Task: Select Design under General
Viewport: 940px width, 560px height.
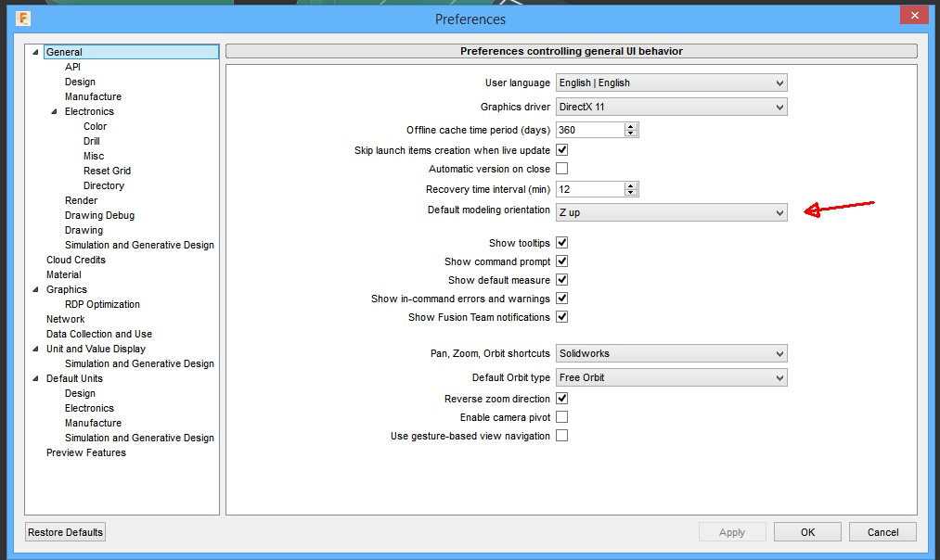Action: point(80,83)
